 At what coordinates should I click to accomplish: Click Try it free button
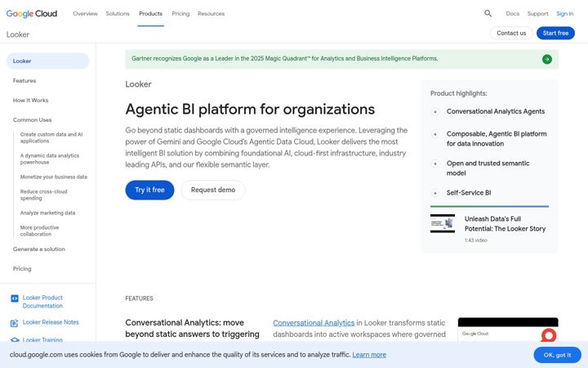149,190
